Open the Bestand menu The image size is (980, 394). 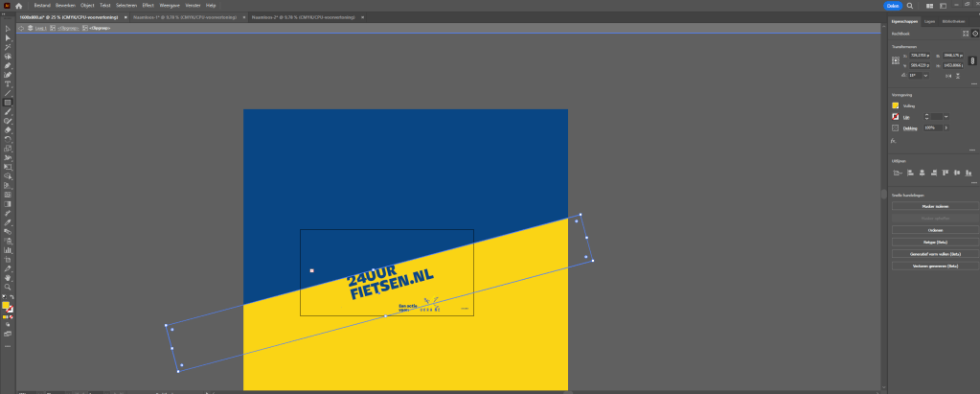click(x=42, y=6)
